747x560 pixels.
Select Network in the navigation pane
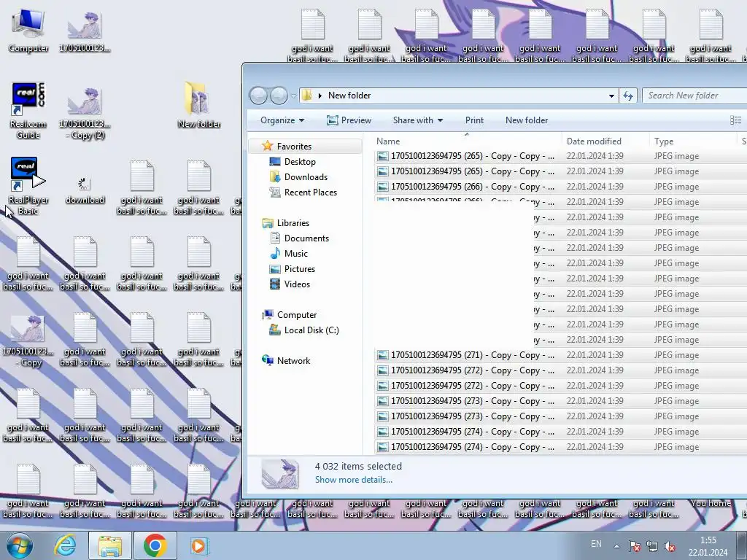click(293, 360)
